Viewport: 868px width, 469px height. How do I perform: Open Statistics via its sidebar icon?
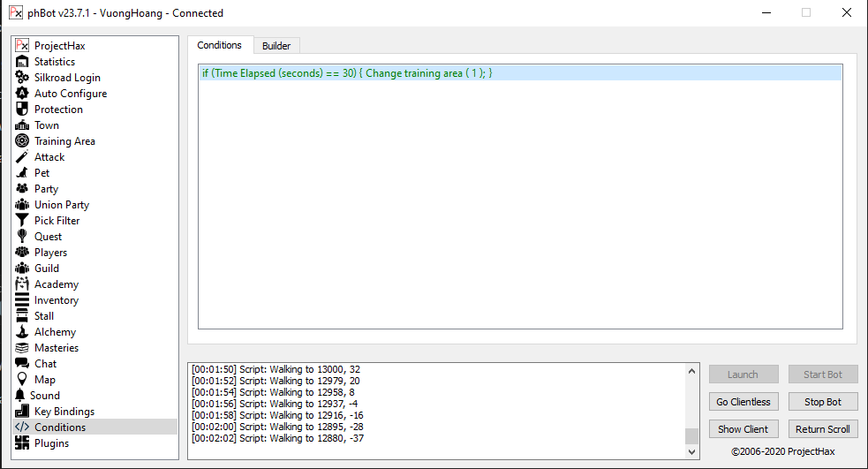coord(22,62)
